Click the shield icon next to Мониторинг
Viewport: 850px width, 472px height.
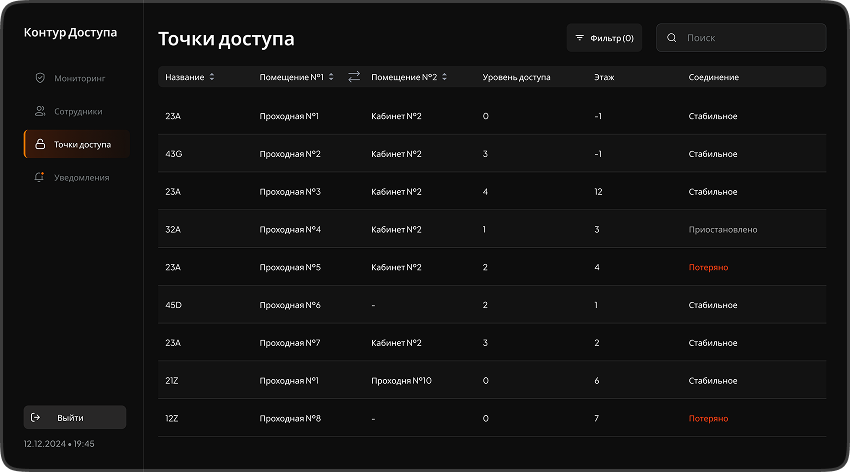click(x=40, y=78)
